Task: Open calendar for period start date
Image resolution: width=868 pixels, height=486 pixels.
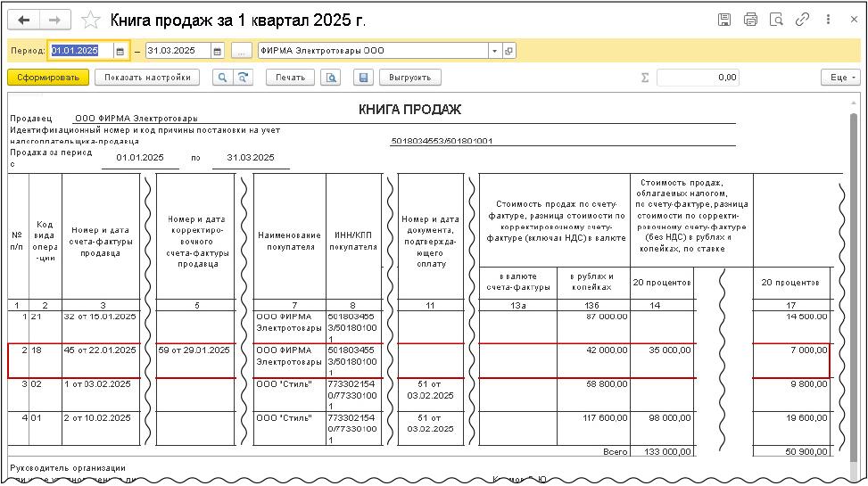Action: [120, 51]
